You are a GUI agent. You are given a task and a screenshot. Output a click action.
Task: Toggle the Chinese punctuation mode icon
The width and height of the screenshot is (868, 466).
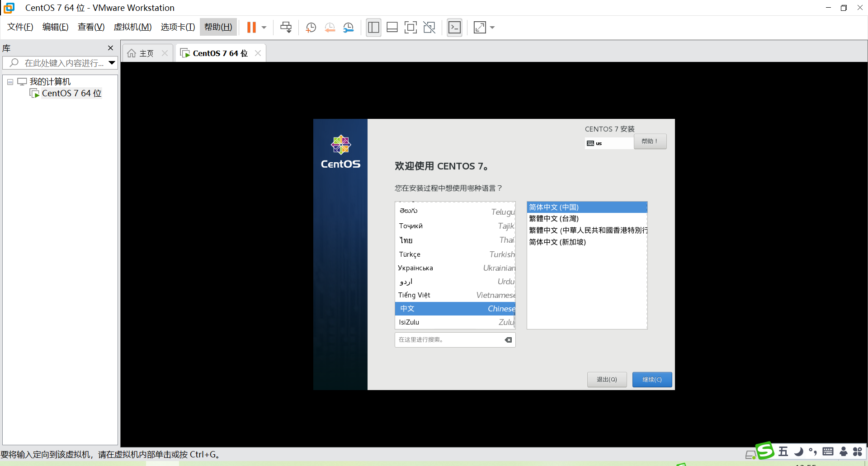[x=813, y=452]
